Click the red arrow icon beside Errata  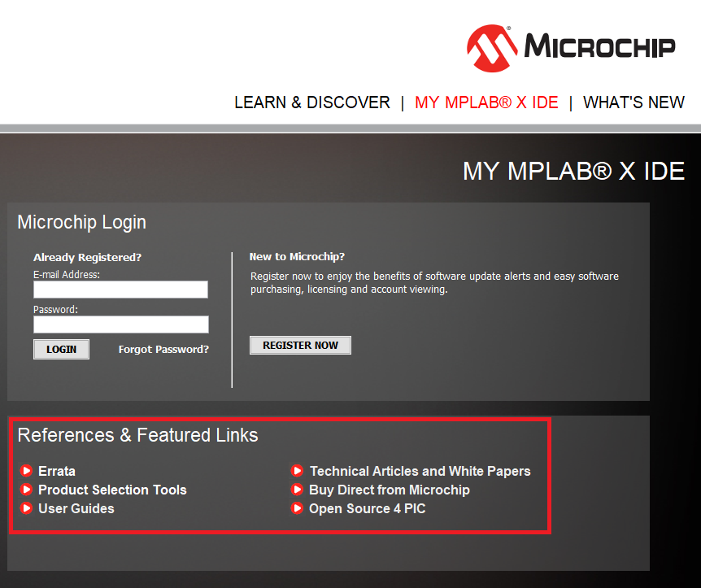pyautogui.click(x=27, y=471)
